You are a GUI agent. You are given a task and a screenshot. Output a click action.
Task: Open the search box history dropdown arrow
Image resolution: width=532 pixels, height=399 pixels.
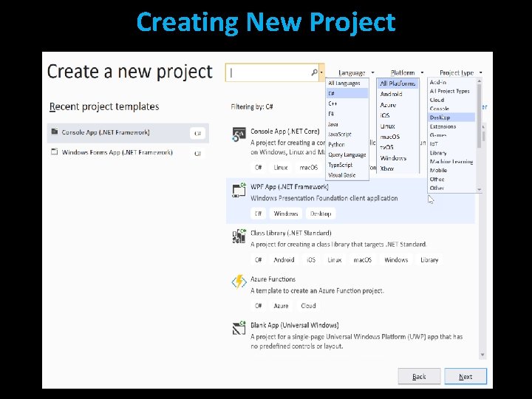click(x=321, y=72)
